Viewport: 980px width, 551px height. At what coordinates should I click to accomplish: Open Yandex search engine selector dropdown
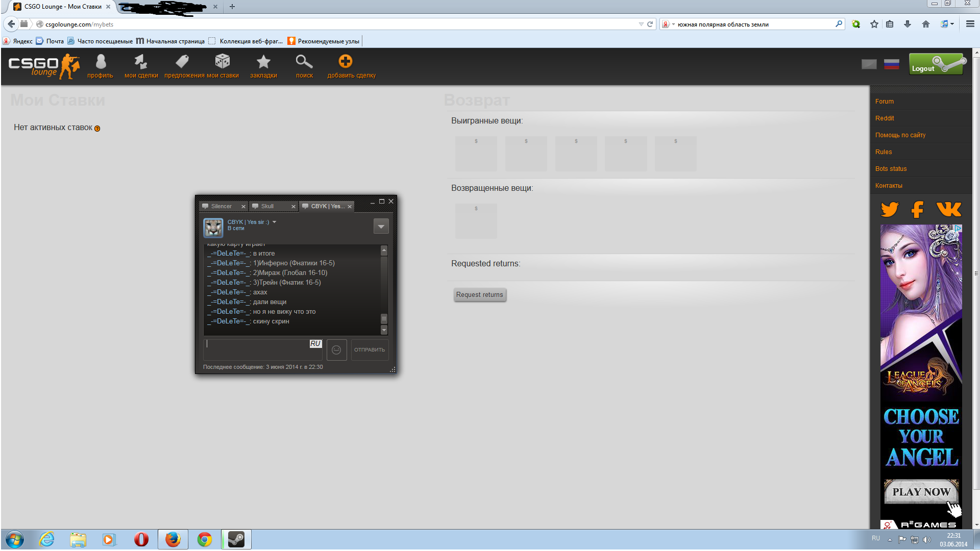pyautogui.click(x=668, y=24)
